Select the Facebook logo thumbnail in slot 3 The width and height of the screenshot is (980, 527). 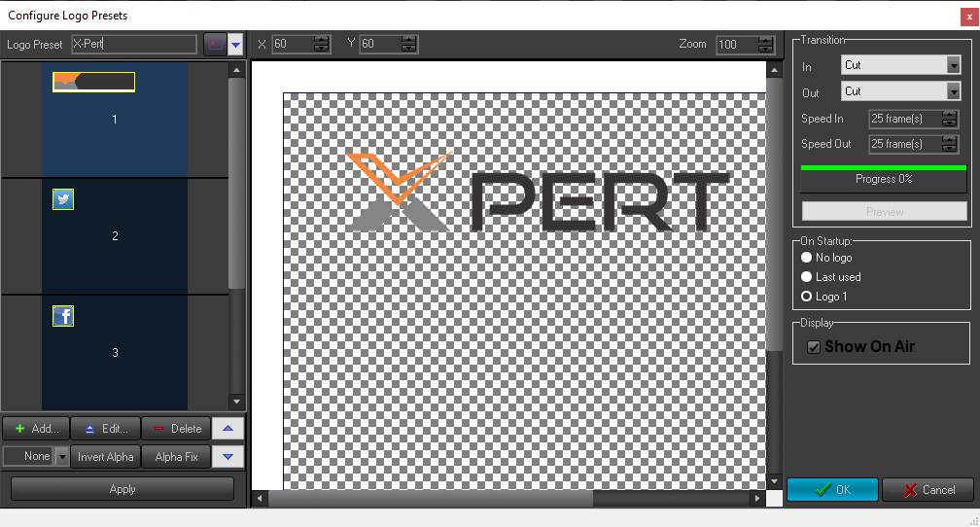pyautogui.click(x=63, y=316)
